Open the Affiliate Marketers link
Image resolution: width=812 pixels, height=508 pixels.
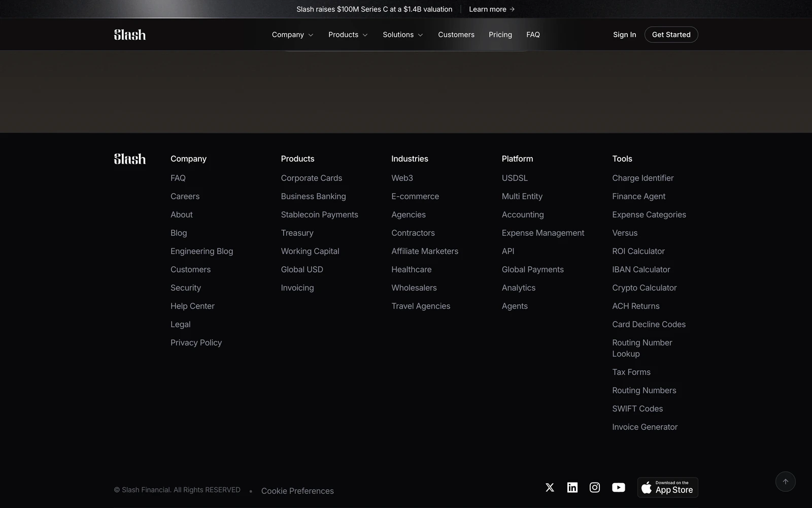pyautogui.click(x=425, y=251)
